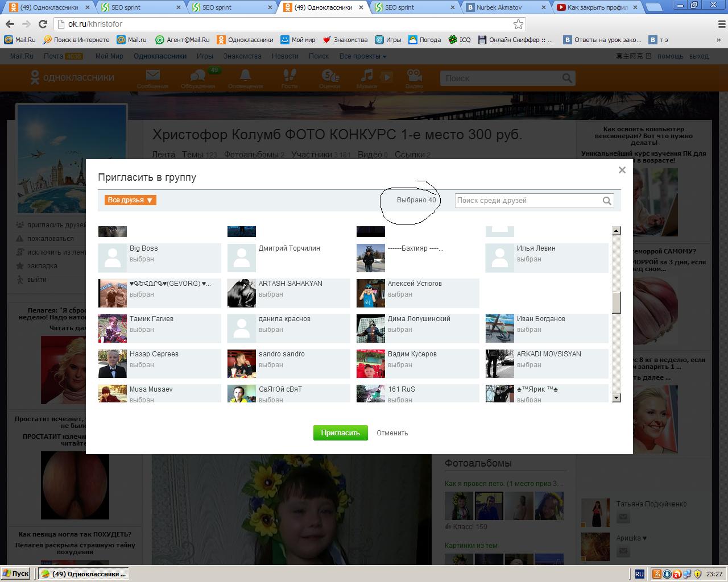Open Знакомства bookmark
The width and height of the screenshot is (728, 582).
pos(345,40)
